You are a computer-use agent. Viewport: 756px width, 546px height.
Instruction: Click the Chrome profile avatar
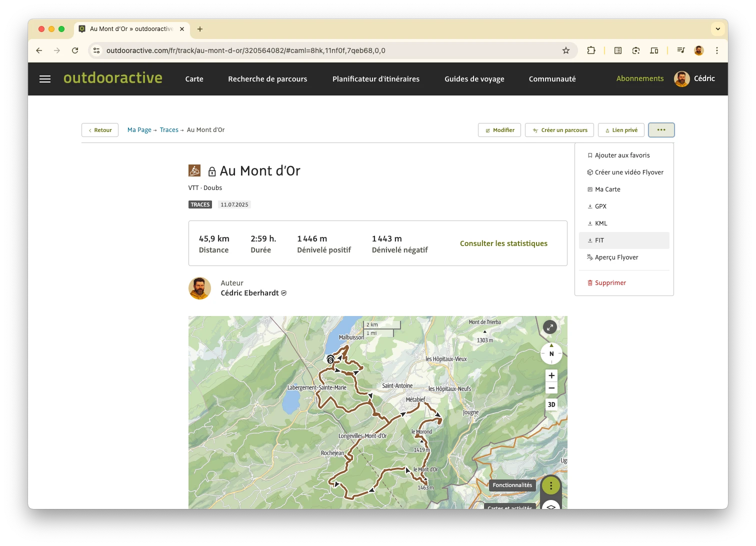click(x=699, y=50)
